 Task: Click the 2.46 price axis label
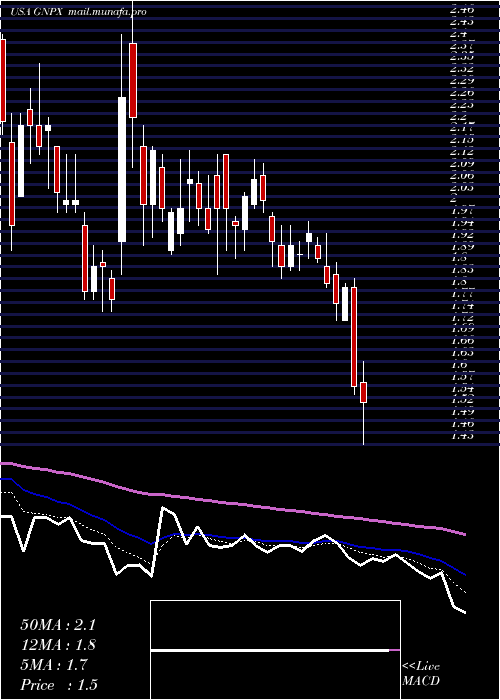[x=462, y=9]
